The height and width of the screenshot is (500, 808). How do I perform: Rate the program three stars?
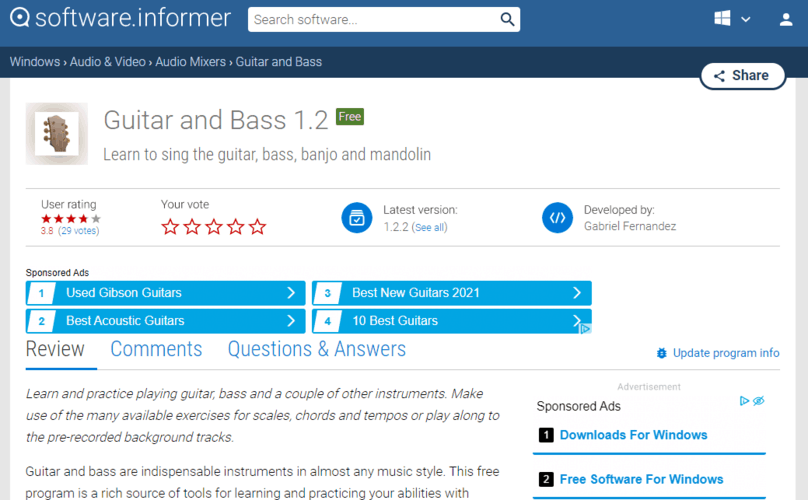(x=213, y=226)
